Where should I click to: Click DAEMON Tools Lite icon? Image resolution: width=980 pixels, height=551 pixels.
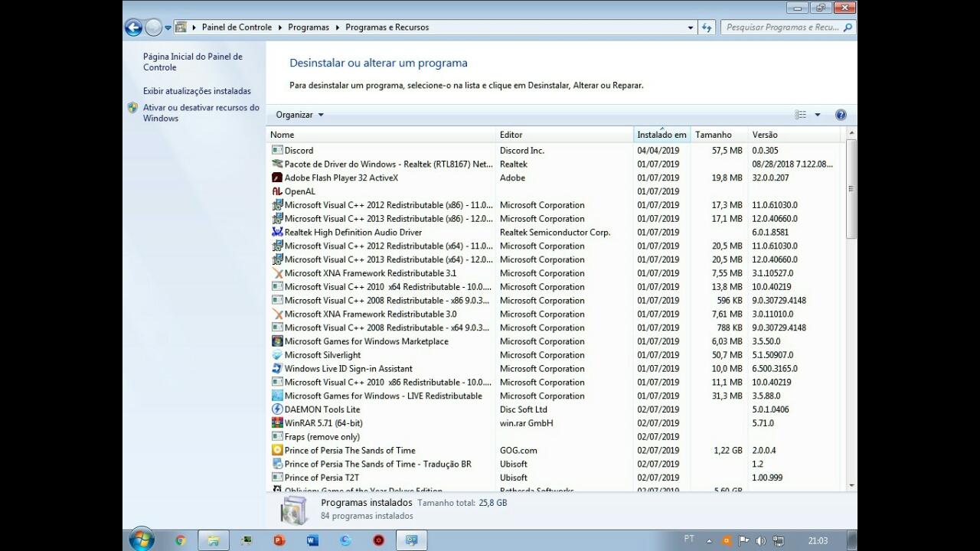tap(277, 409)
